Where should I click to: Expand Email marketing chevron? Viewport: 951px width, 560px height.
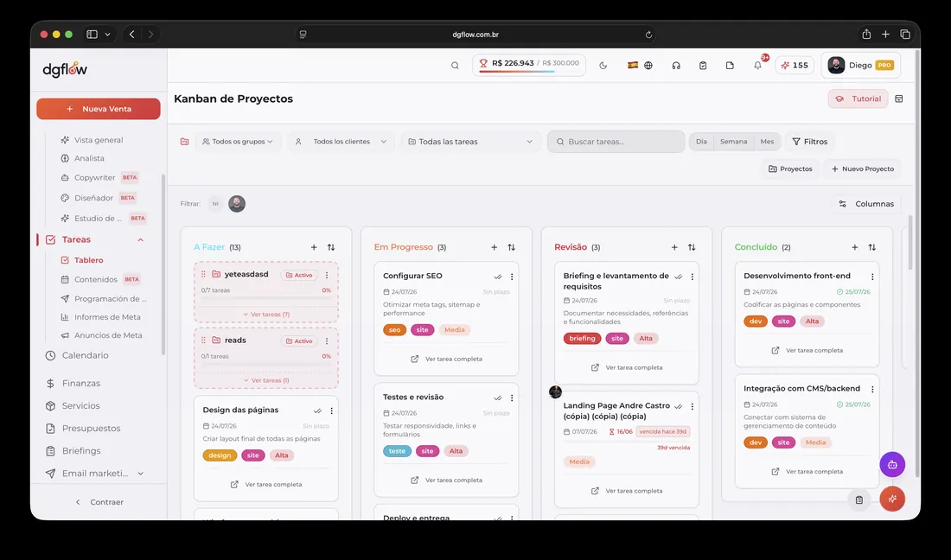[x=141, y=474]
